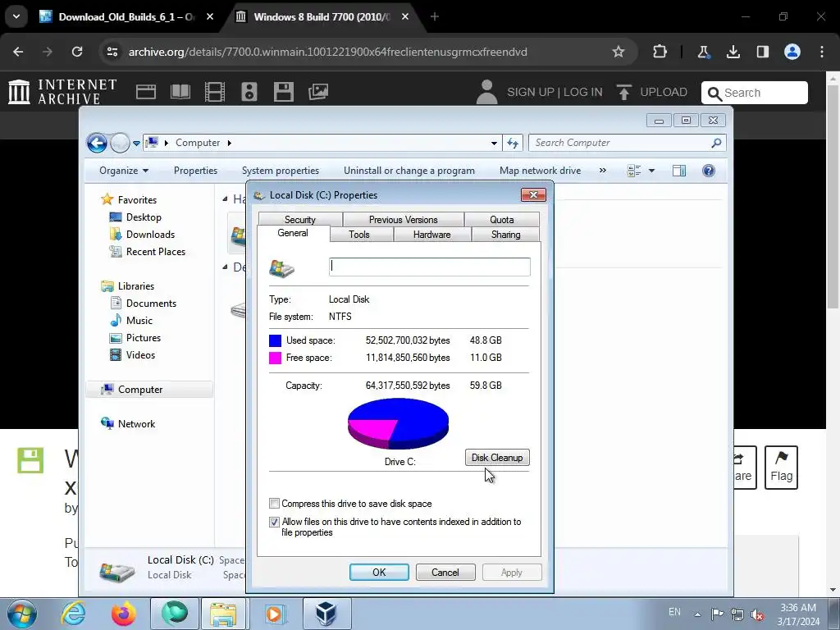
Task: Collapse the Hard Disk Drives group
Action: click(225, 199)
